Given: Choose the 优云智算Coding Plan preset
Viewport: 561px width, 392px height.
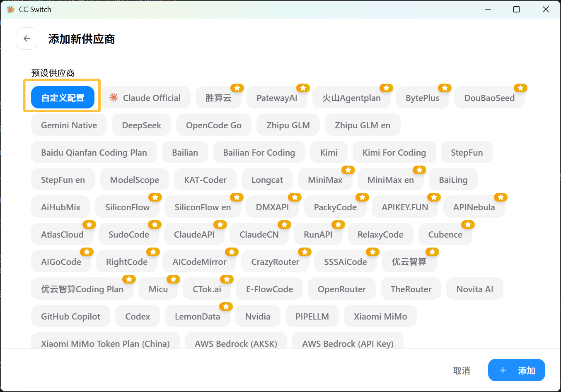Looking at the screenshot, I should coord(82,289).
